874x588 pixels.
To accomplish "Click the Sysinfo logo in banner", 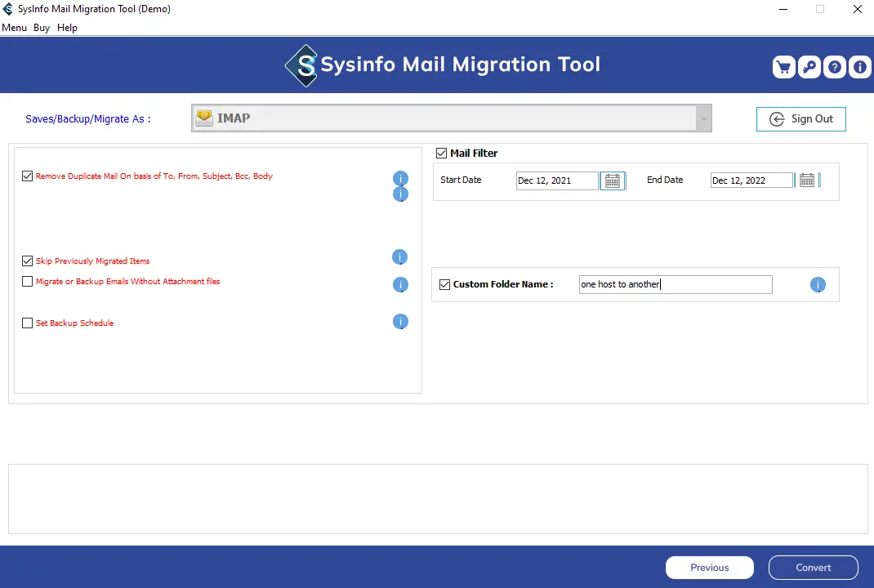I will click(301, 66).
